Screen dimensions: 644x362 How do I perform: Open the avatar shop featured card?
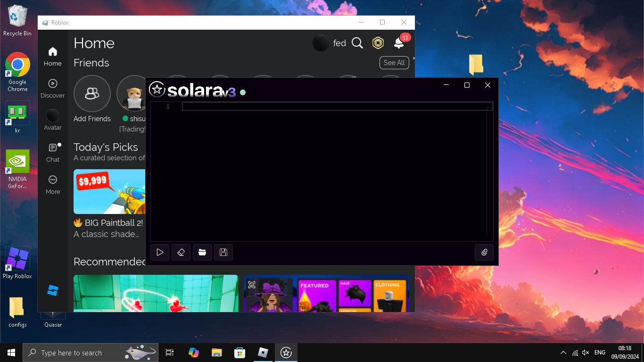click(x=326, y=294)
